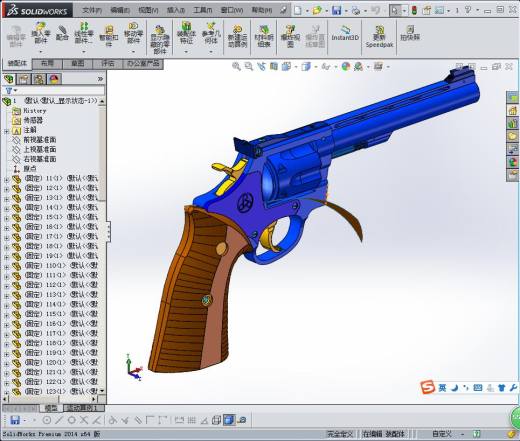The height and width of the screenshot is (441, 520).
Task: Click Zoom to Fit magnifier in view toolbar
Action: click(236, 66)
